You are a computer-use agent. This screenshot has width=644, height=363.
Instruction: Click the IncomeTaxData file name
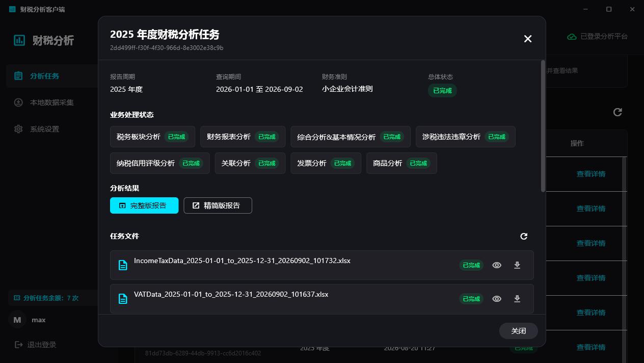pos(242,261)
